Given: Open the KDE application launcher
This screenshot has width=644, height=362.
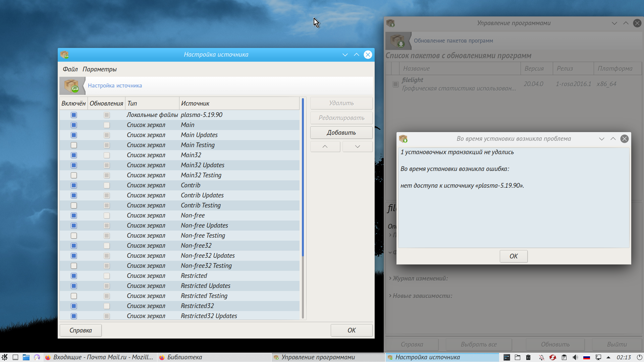Looking at the screenshot, I should point(4,357).
